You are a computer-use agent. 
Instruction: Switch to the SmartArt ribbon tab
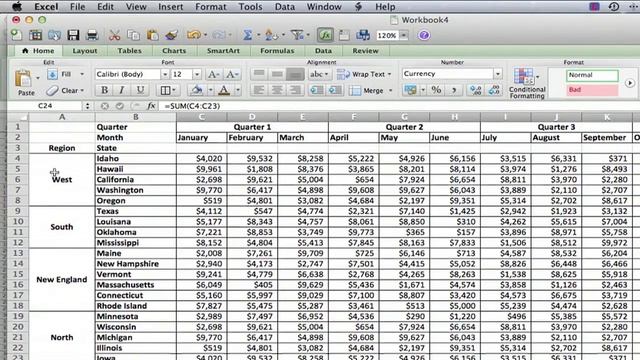223,51
